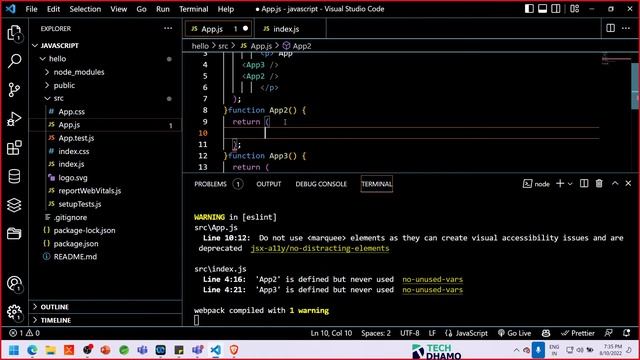Open the launch profile dropdown arrow beside plus
The image size is (640, 360).
coord(570,184)
